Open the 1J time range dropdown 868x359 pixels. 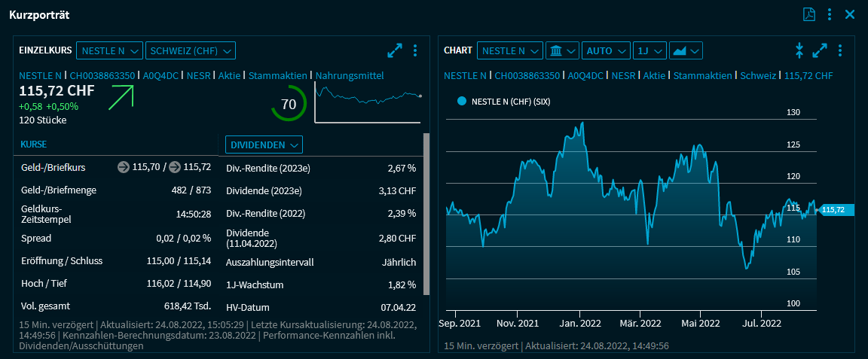[x=649, y=50]
